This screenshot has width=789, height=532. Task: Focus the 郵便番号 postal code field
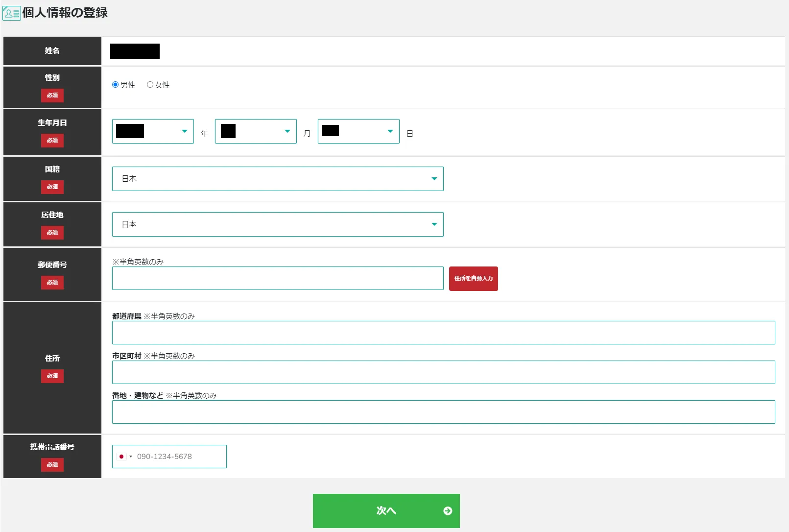278,278
